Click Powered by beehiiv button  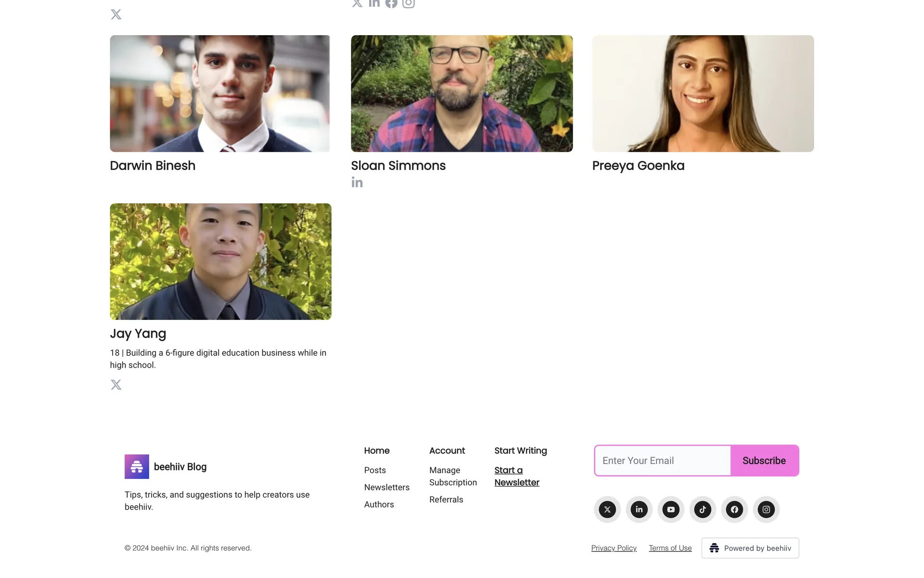coord(750,548)
